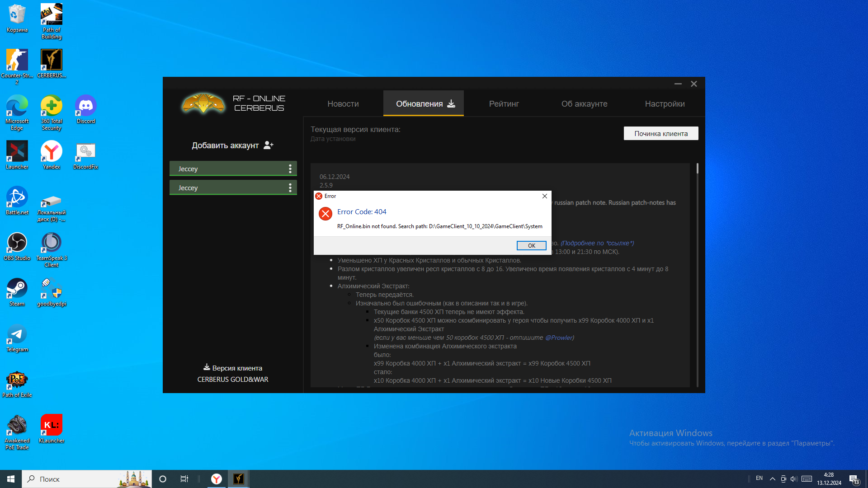Launch CERBERUS desktop shortcut
868x488 pixels.
(x=52, y=64)
